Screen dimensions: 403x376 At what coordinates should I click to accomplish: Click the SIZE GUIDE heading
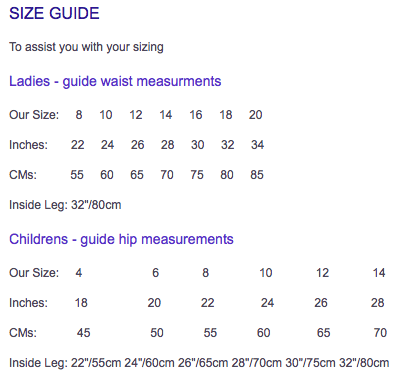tap(54, 14)
